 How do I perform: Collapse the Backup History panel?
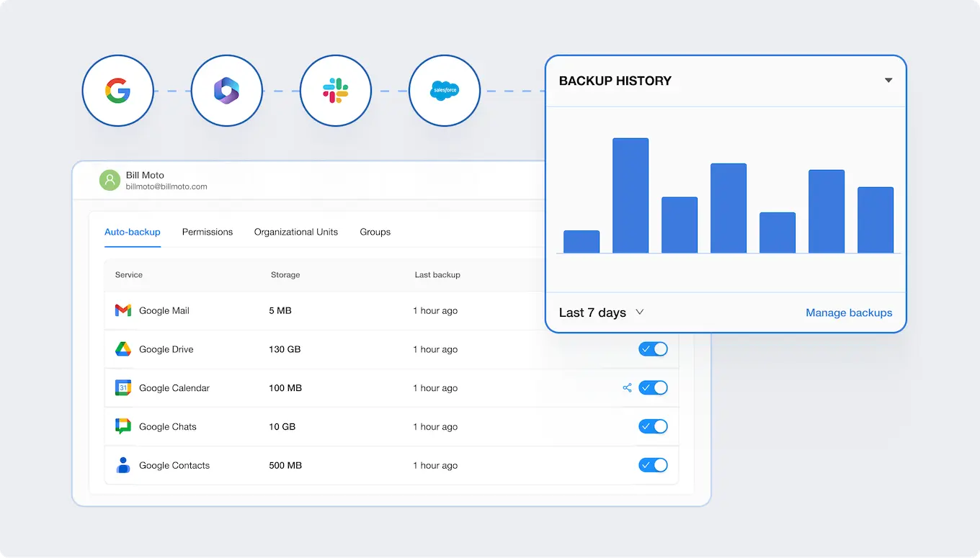tap(888, 81)
